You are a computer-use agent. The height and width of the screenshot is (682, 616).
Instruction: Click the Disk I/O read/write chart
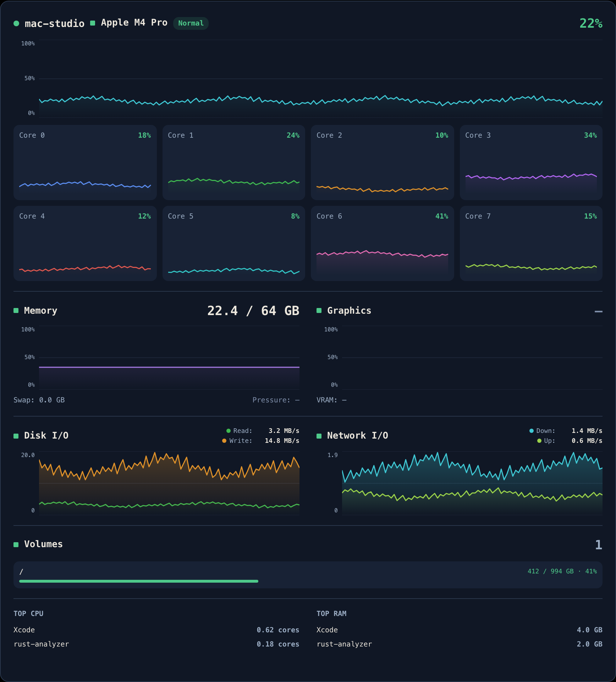[x=169, y=483]
